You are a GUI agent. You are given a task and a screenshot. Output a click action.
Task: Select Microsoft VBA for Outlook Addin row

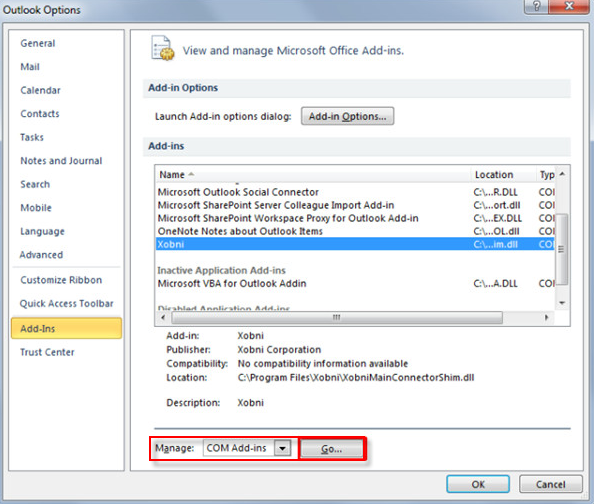[355, 283]
